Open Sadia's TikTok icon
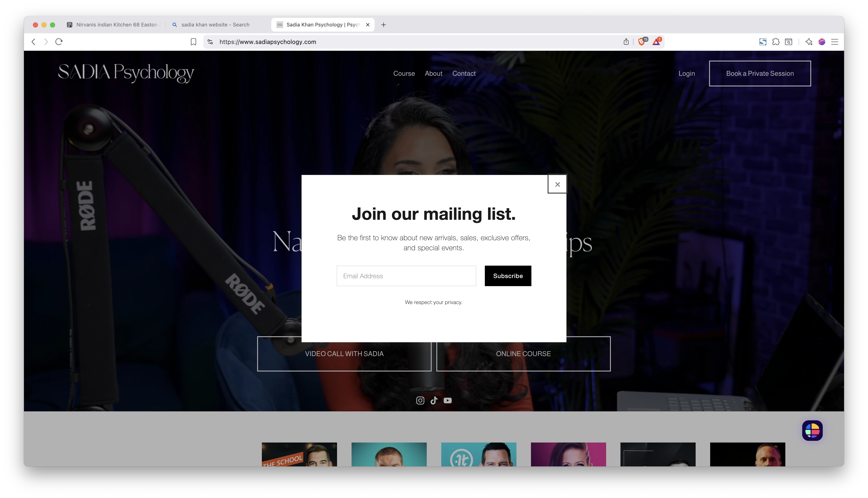The width and height of the screenshot is (868, 498). [x=434, y=400]
